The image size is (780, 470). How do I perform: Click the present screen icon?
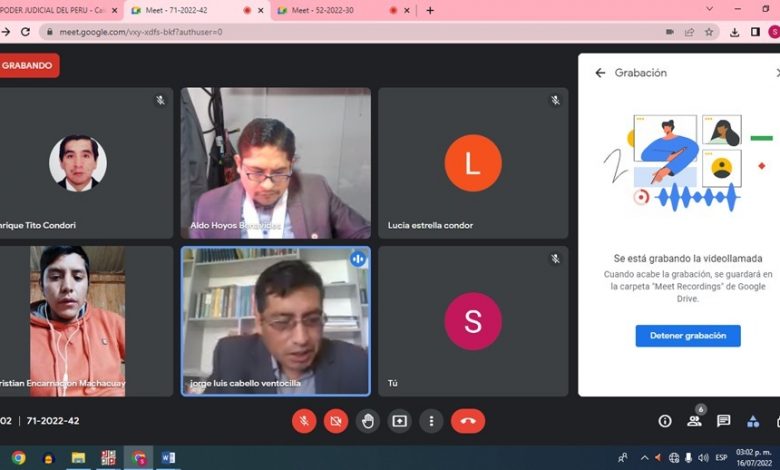pyautogui.click(x=400, y=421)
